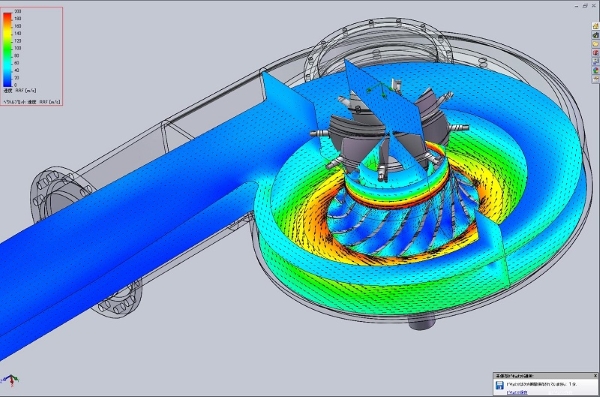
Task: Click the velocity color gradient legend bar
Action: click(7, 50)
